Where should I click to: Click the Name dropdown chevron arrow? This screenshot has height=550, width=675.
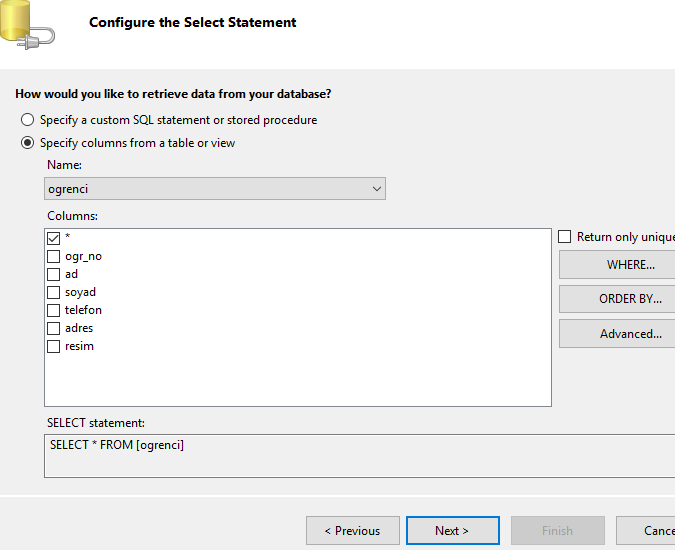click(377, 189)
